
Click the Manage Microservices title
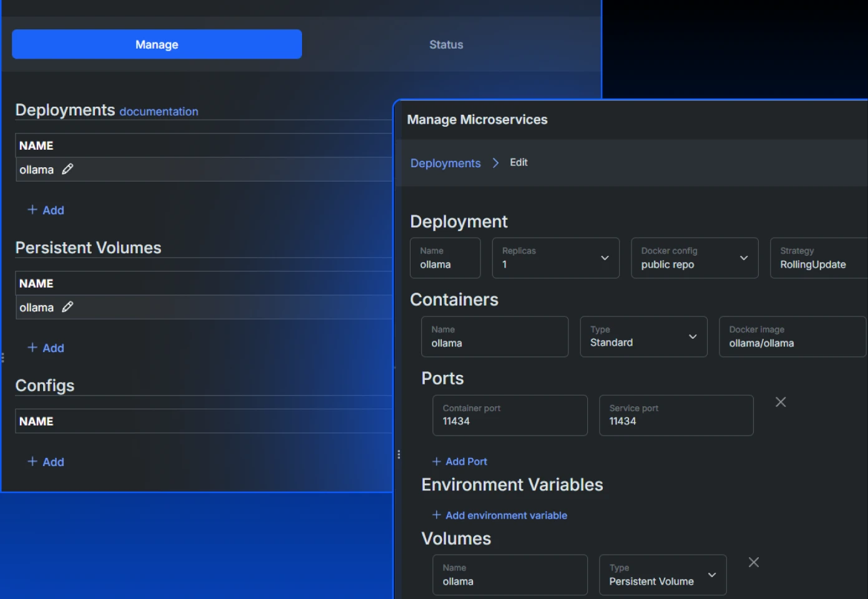pos(477,119)
